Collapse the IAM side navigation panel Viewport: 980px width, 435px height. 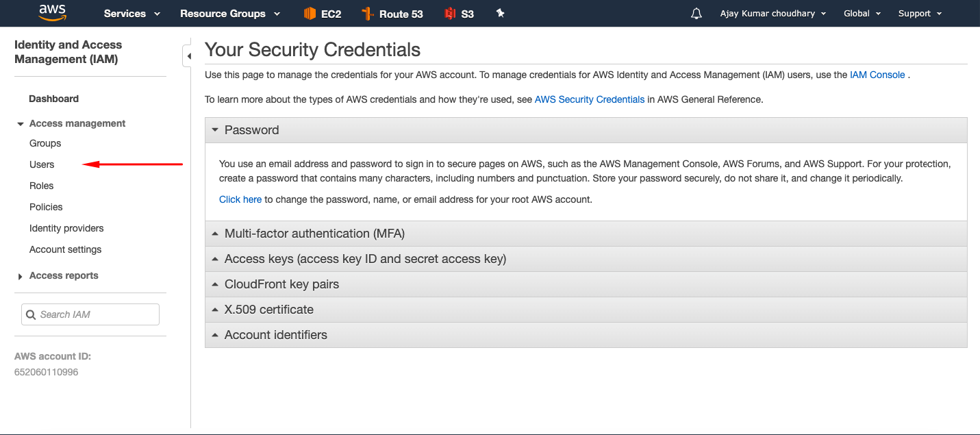187,56
